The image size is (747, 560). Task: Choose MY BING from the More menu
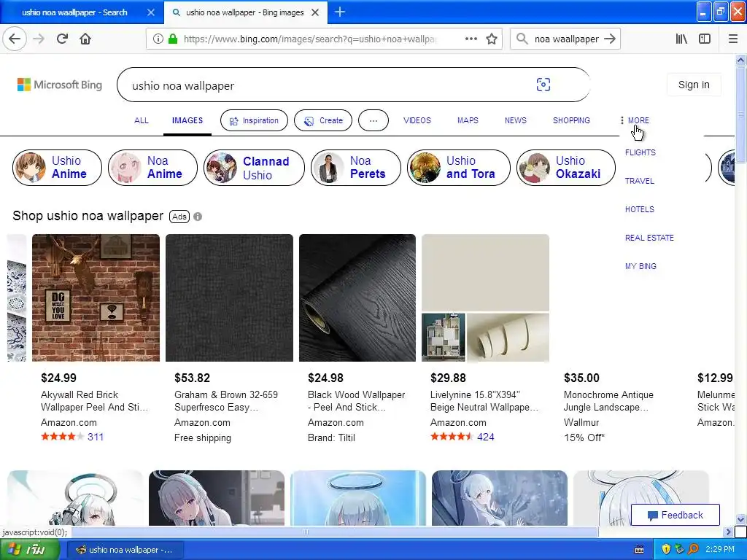[x=640, y=266]
